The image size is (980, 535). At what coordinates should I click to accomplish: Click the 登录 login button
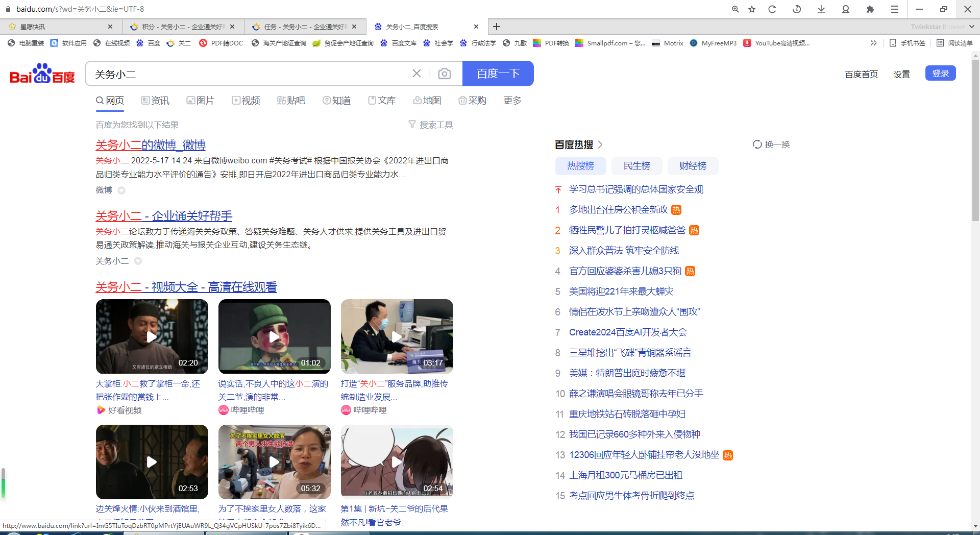(941, 73)
